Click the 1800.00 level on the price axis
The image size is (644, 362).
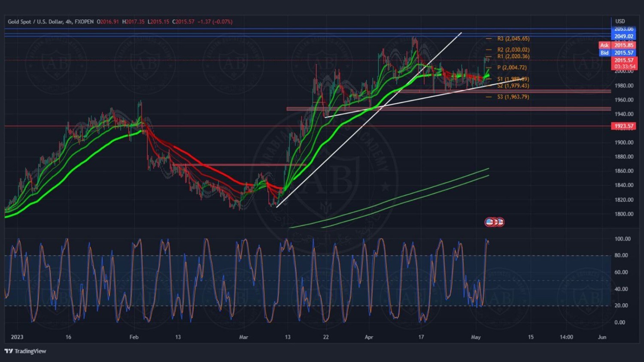(624, 214)
